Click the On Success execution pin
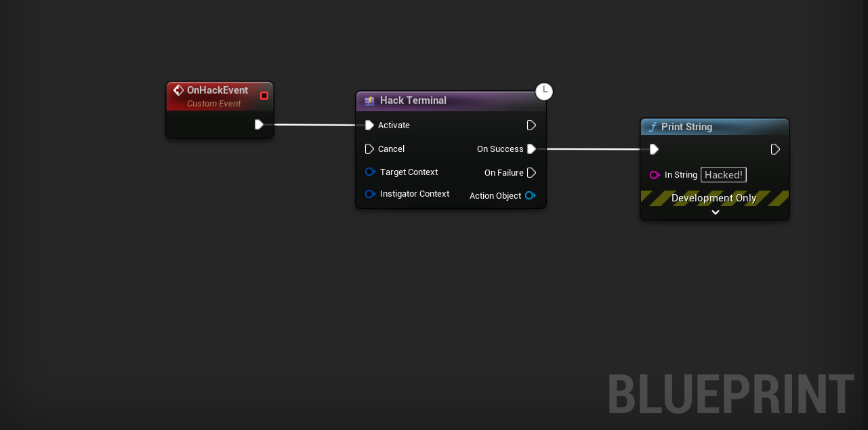868x430 pixels. (531, 149)
